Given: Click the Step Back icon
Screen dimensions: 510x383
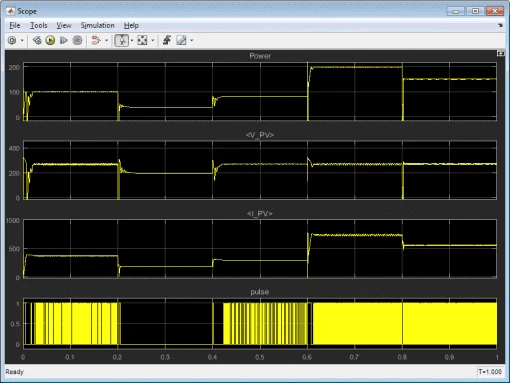Looking at the screenshot, I should tap(37, 40).
